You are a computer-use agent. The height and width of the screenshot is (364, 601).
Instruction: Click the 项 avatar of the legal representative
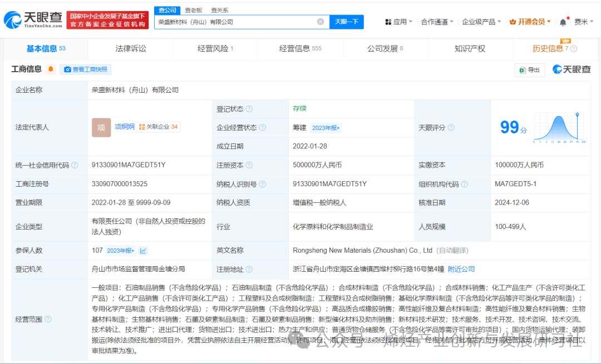(x=101, y=127)
